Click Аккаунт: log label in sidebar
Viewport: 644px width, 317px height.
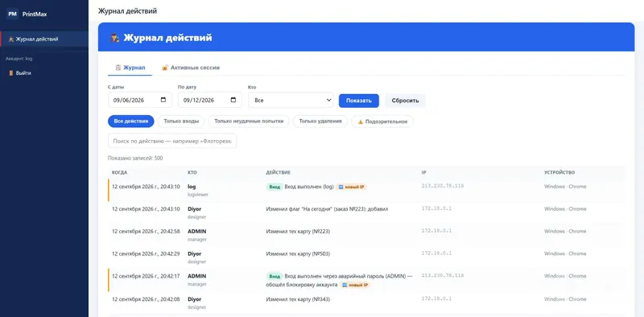coord(19,59)
